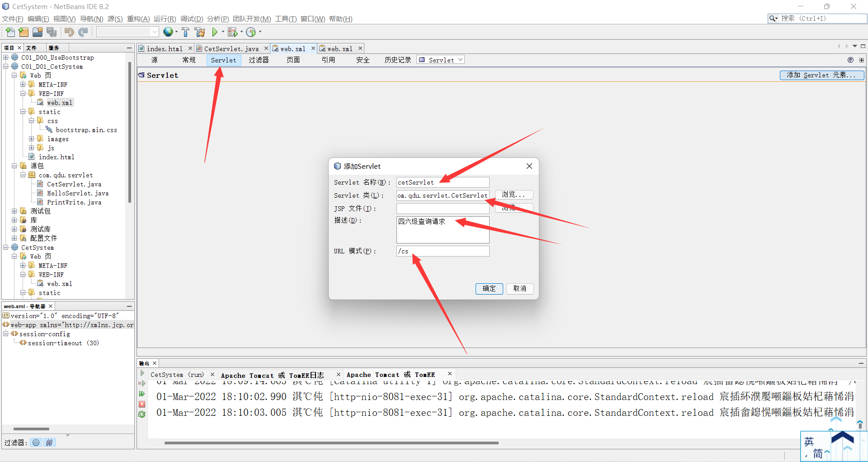
Task: Select PrintWrite.java in project tree
Action: click(x=74, y=202)
